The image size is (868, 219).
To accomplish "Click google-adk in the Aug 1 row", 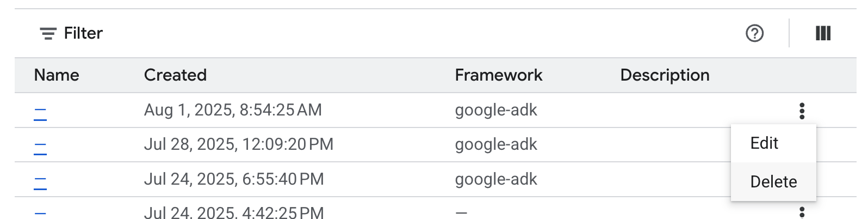I will 496,110.
